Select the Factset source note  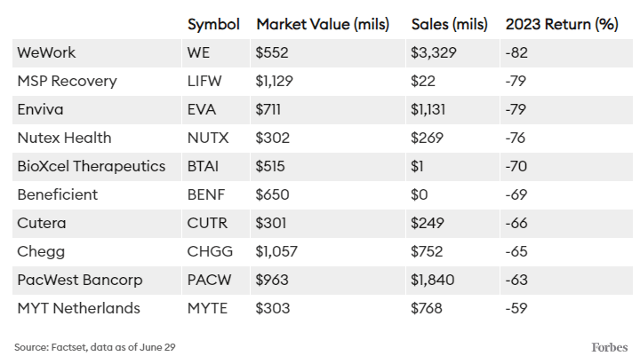[x=94, y=346]
